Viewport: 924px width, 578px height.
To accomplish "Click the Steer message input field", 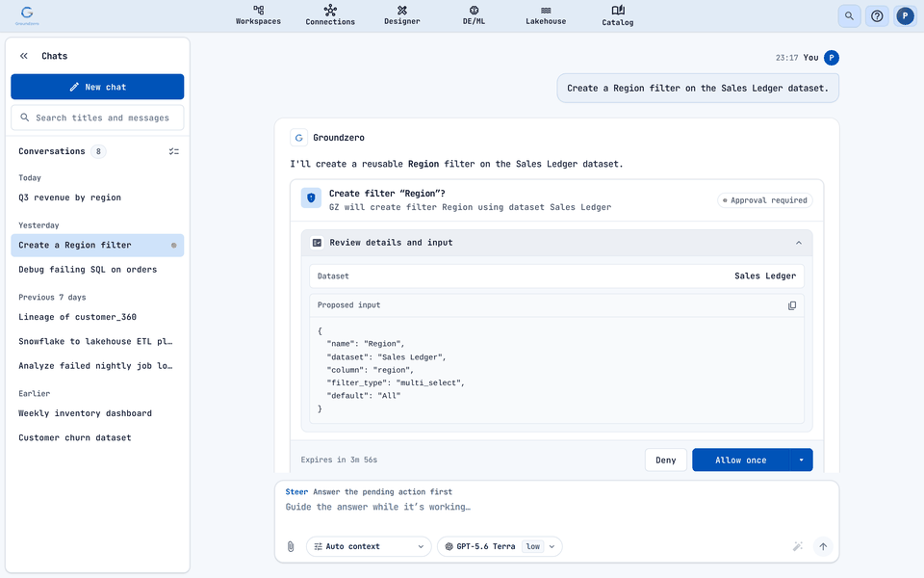I will tap(556, 508).
